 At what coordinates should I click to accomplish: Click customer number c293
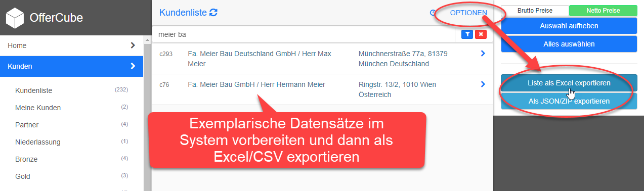[166, 54]
